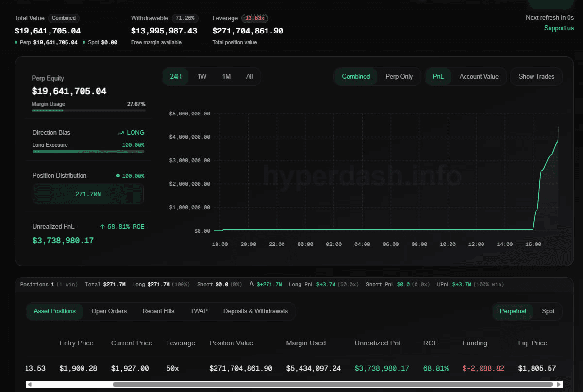This screenshot has width=583, height=392.
Task: Click the Unrealized PnL up-arrow ROE icon
Action: (102, 227)
